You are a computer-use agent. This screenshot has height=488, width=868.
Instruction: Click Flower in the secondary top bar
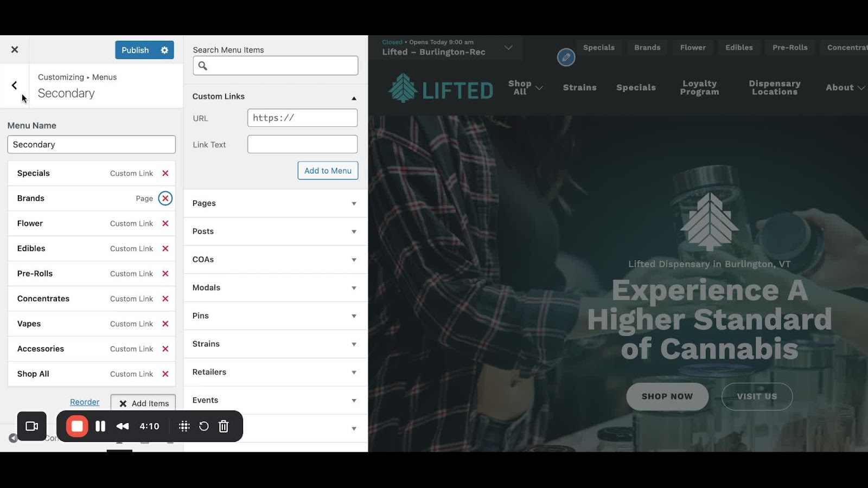pyautogui.click(x=693, y=48)
